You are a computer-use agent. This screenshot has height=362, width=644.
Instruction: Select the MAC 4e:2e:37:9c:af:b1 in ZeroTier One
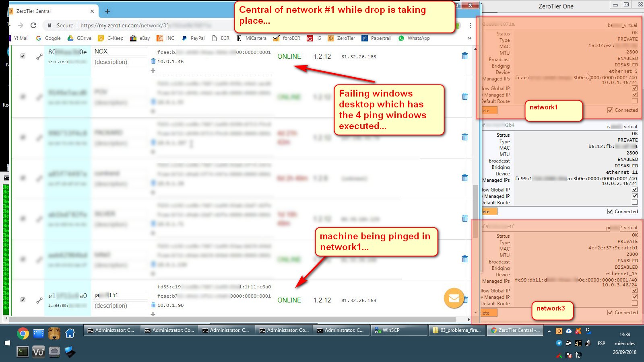coord(613,248)
